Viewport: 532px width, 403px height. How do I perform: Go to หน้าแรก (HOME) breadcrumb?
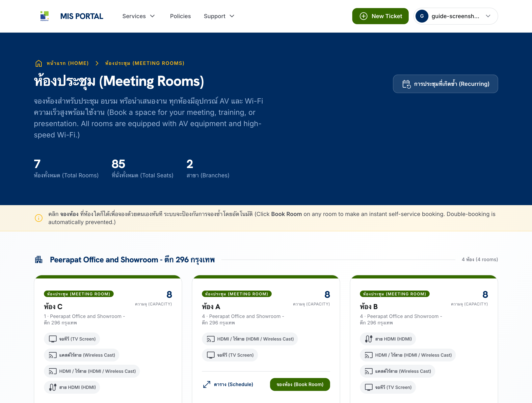[67, 63]
